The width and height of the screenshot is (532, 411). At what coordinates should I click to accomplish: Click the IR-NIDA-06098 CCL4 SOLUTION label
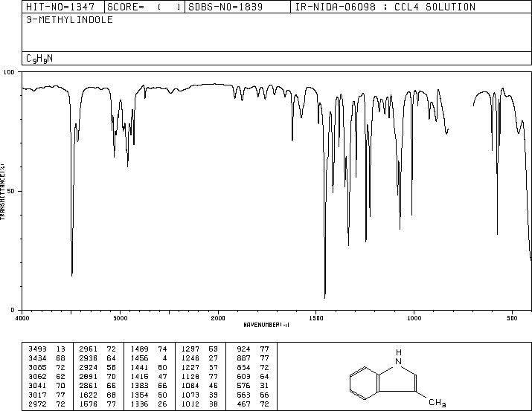pos(385,7)
